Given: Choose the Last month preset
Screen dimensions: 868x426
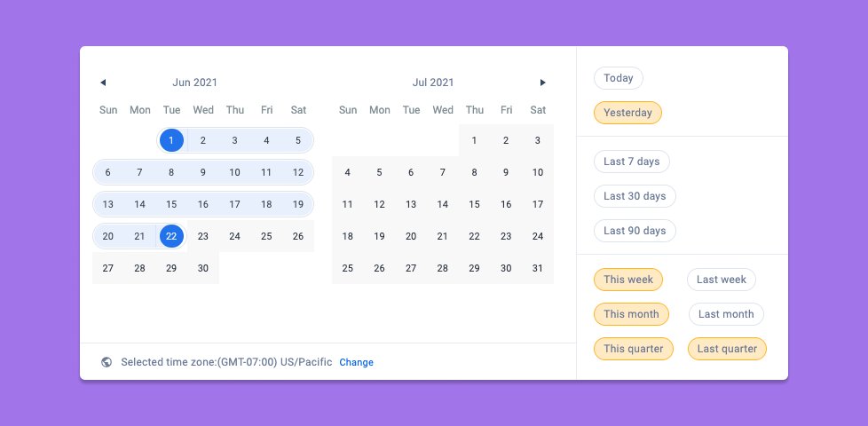Looking at the screenshot, I should point(726,314).
